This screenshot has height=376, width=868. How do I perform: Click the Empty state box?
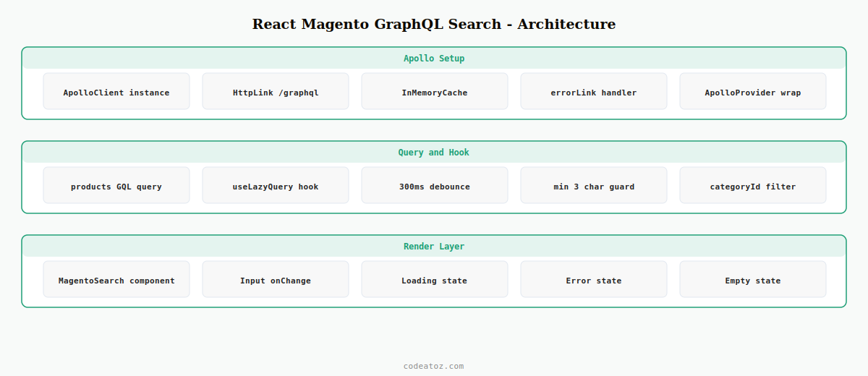click(x=753, y=279)
